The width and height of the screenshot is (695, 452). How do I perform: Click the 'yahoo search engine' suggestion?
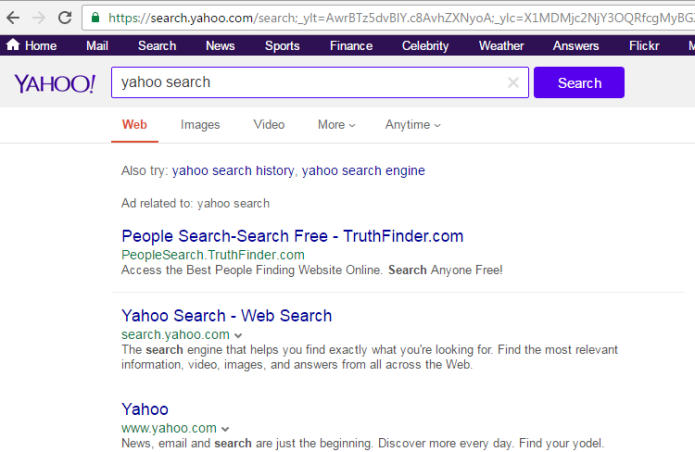click(x=363, y=171)
